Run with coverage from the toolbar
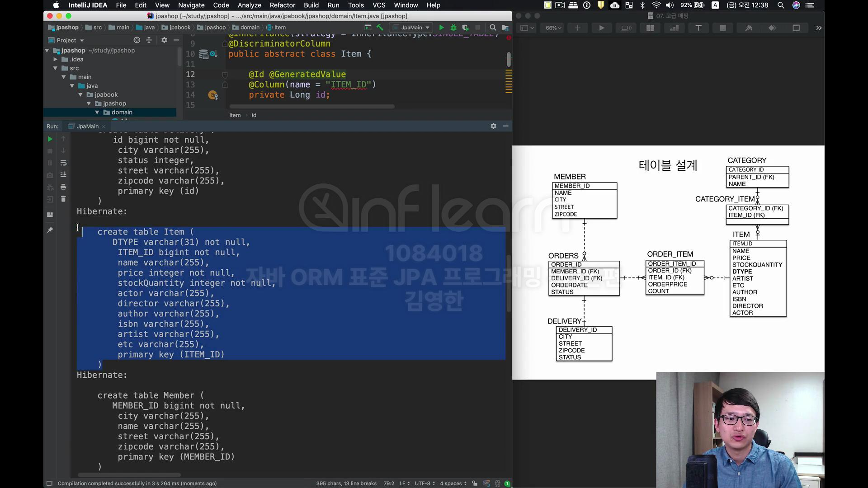The image size is (868, 488). (x=465, y=28)
